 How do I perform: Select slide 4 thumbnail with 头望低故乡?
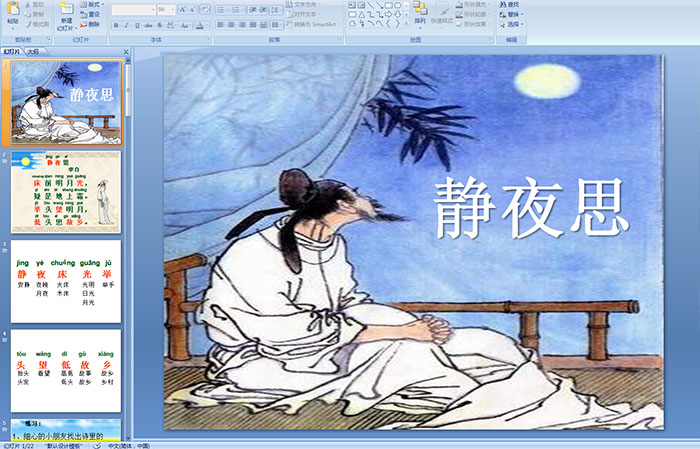click(x=66, y=371)
